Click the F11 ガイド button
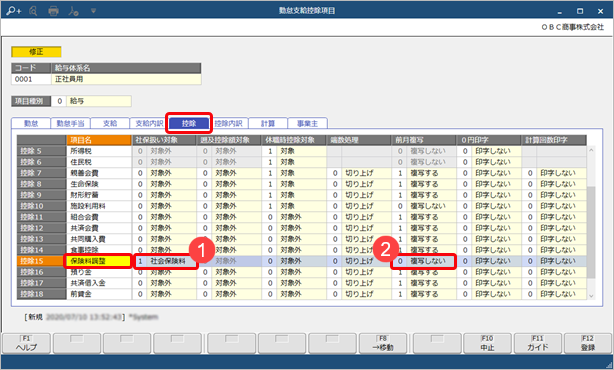614x370 pixels. 538,343
